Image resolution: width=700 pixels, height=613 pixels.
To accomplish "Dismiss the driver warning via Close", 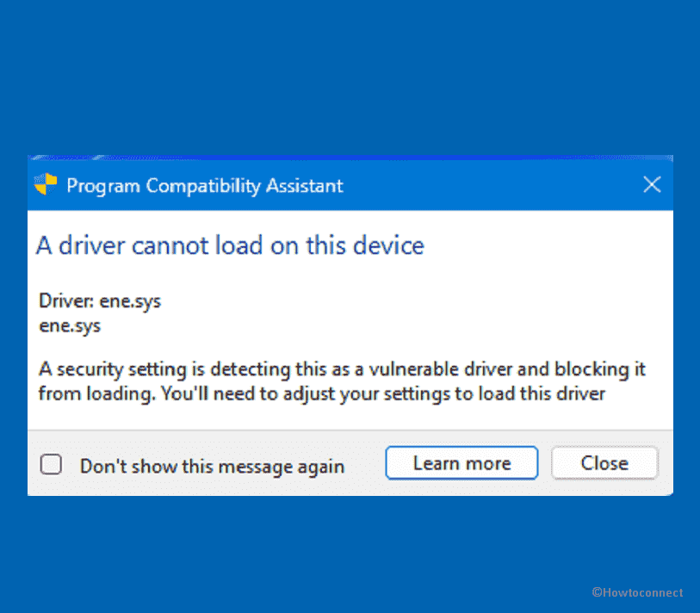I will tap(604, 462).
